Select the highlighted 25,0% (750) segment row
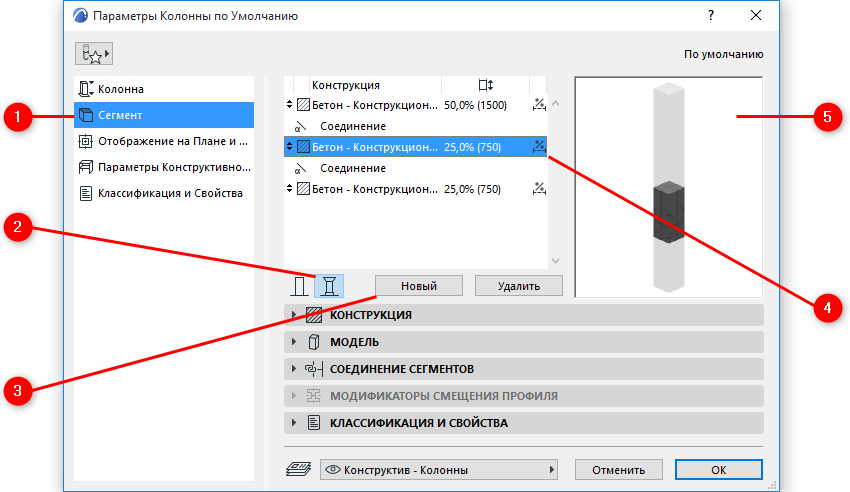The width and height of the screenshot is (850, 492). point(415,147)
